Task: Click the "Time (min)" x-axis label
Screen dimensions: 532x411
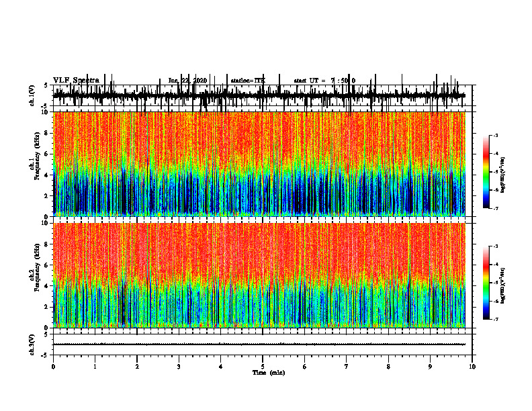Action: 269,373
